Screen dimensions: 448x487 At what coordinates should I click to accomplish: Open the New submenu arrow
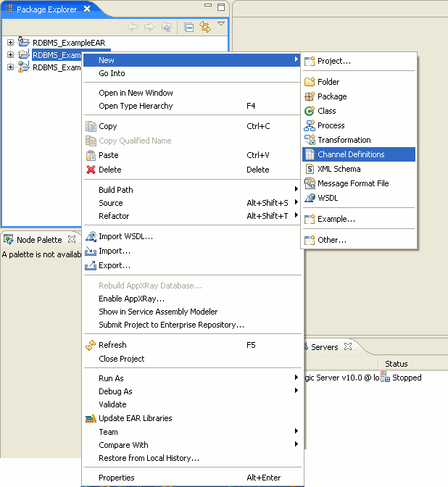(x=296, y=59)
